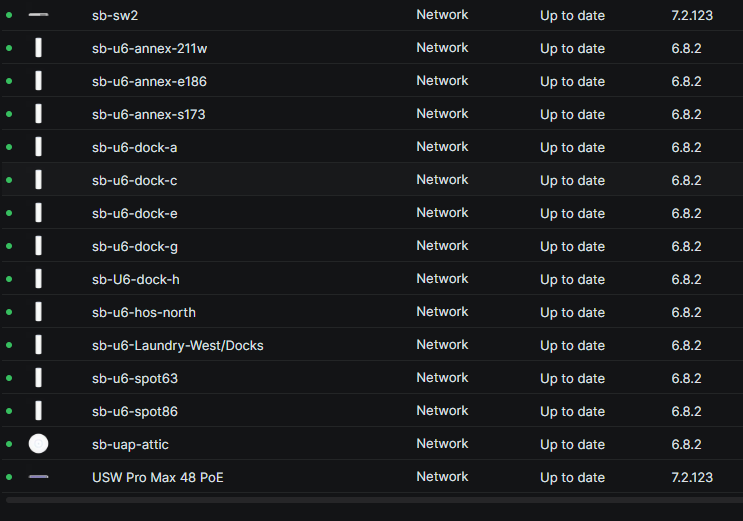Image resolution: width=743 pixels, height=521 pixels.
Task: Click Up to date status for sb-u6-dock-e
Action: (x=572, y=213)
